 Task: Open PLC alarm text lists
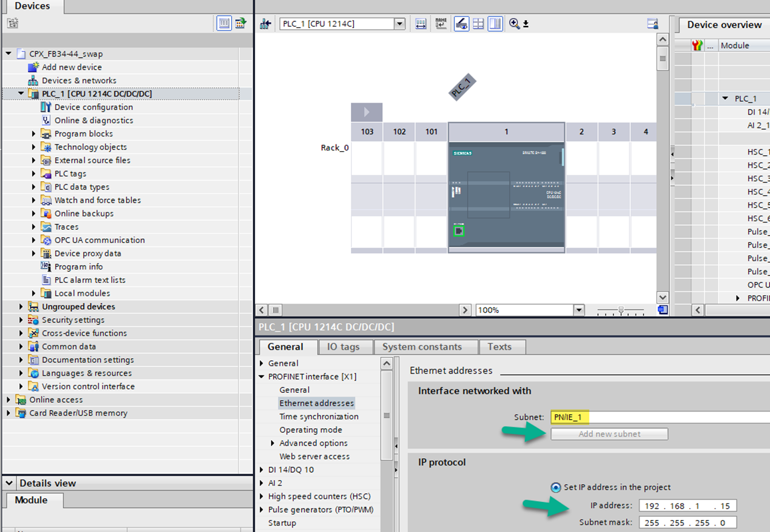click(90, 280)
